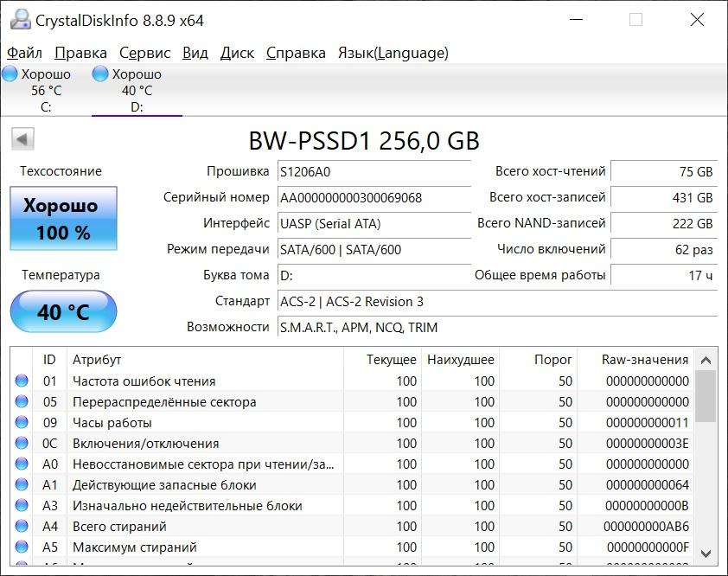
Task: Click the Хорошо 100 % health status button
Action: click(63, 219)
